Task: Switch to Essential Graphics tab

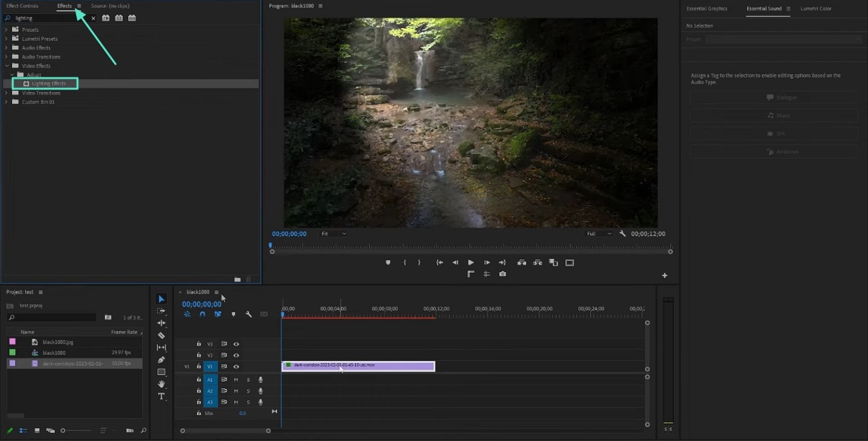Action: point(706,9)
